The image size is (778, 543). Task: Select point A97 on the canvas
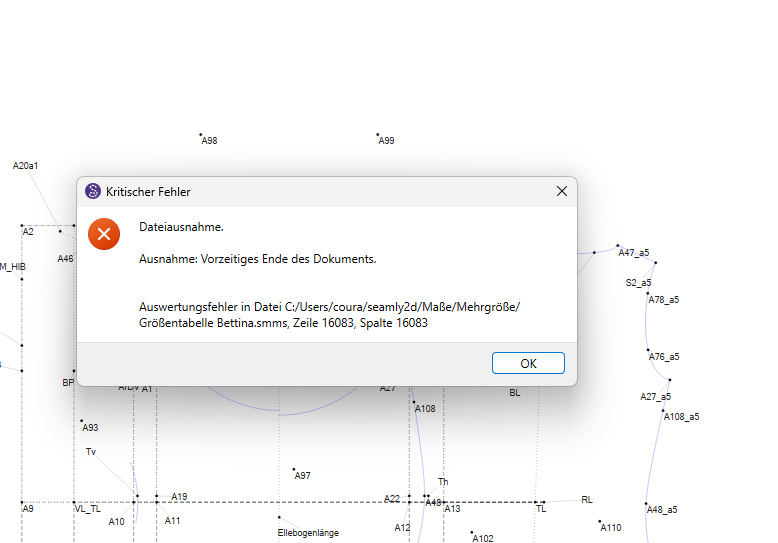point(293,469)
